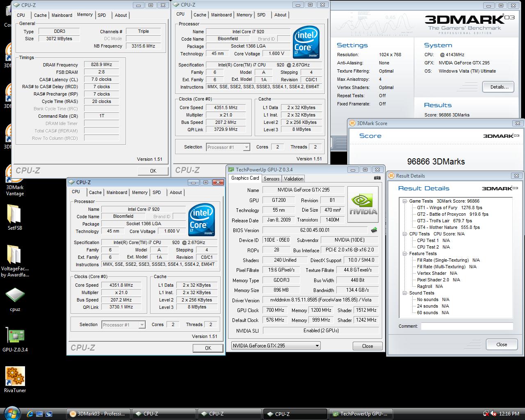Select the Ragtroll tree row
525x420 pixels.
[430, 286]
